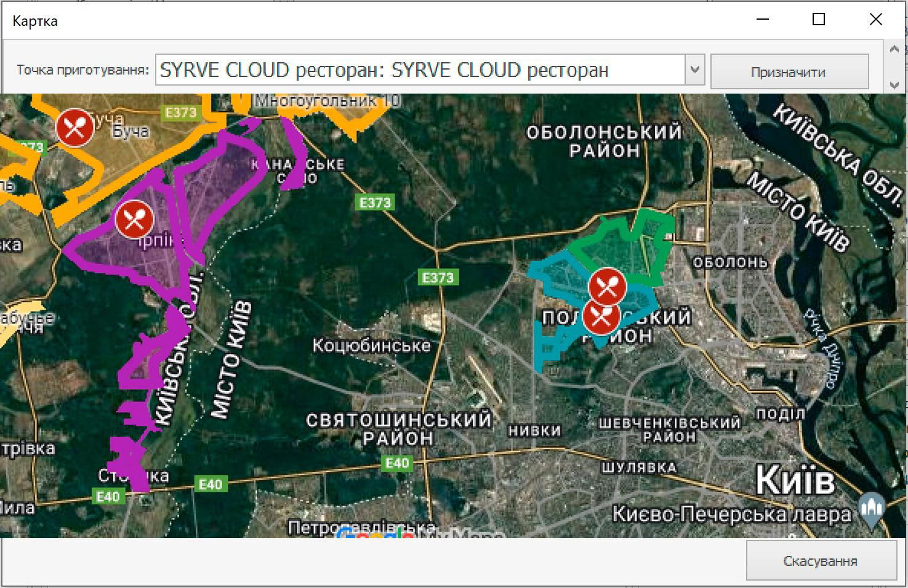
Task: Click the Скасування button
Action: click(820, 561)
